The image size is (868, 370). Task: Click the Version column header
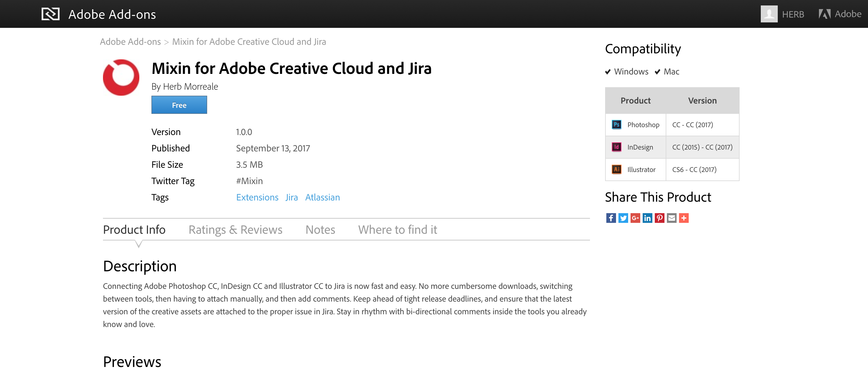[702, 101]
